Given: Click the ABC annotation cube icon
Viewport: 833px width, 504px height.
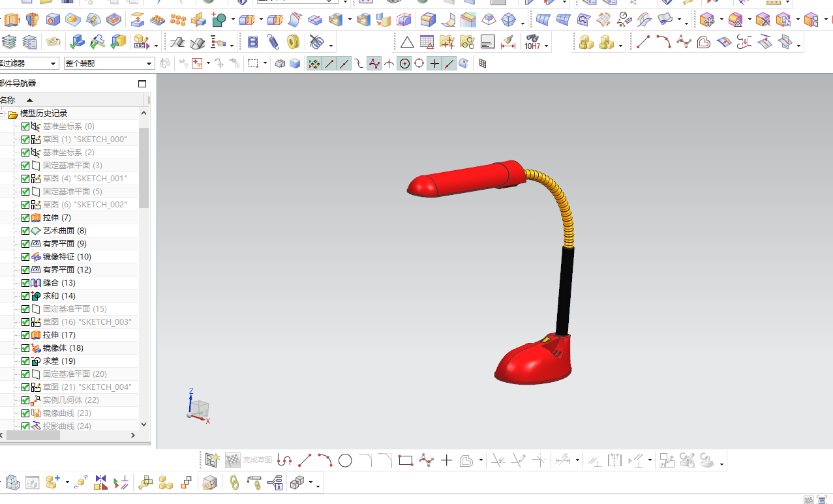Looking at the screenshot, I should pyautogui.click(x=140, y=42).
